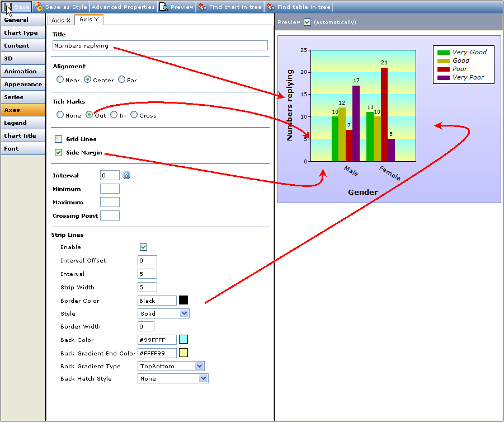504x422 pixels.
Task: Click Strip Lines Interval field
Action: (x=147, y=274)
